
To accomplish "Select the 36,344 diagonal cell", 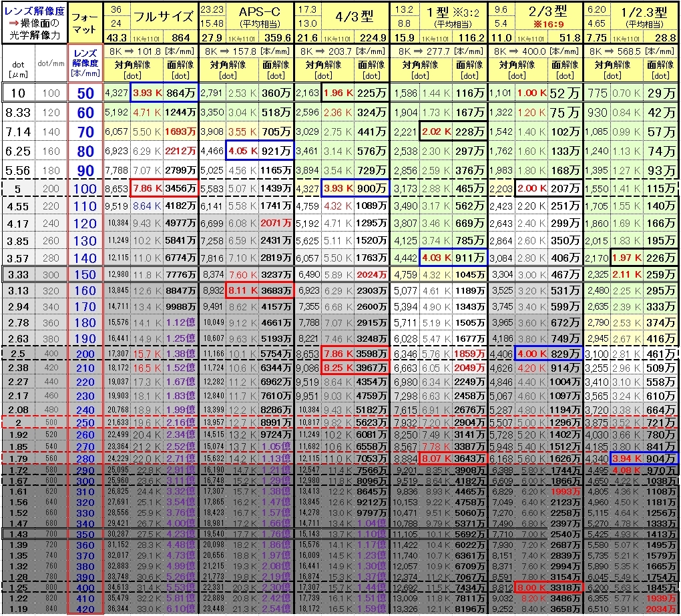I will click(118, 609).
